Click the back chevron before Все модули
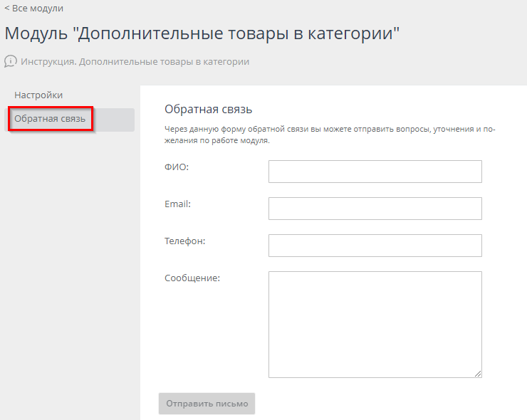 tap(6, 9)
